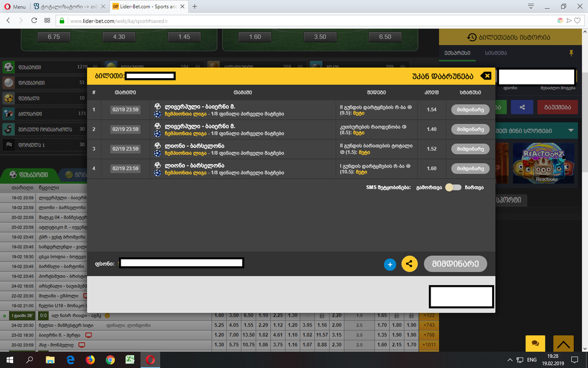This screenshot has width=588, height=368.
Task: Click odds 13.50 in ბაიერნი მ. - ჰერტა row
Action: click(248, 335)
